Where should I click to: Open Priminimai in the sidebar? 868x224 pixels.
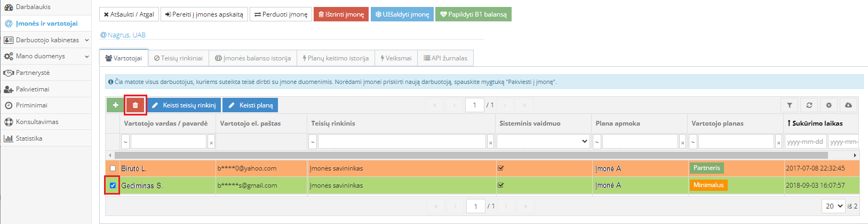click(x=31, y=105)
